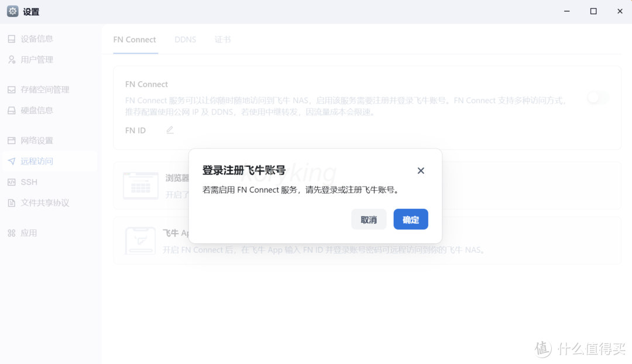Click the settings gear in the title bar

click(12, 11)
